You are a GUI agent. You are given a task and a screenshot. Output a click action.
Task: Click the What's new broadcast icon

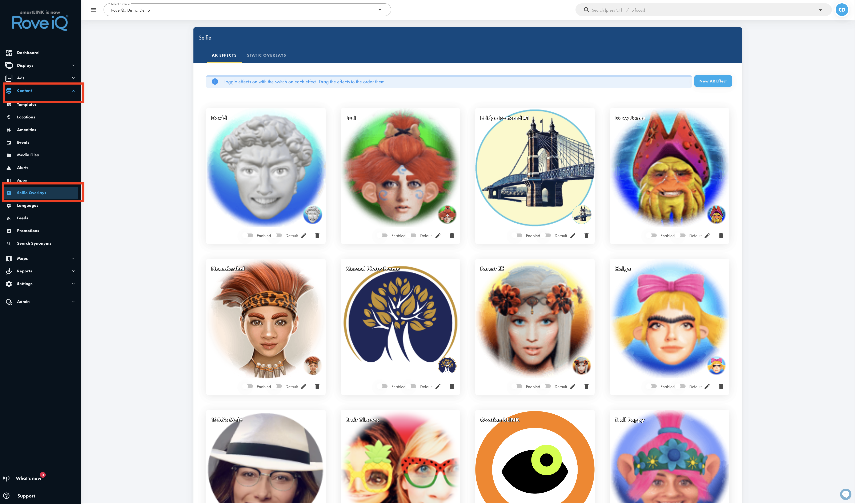7,478
